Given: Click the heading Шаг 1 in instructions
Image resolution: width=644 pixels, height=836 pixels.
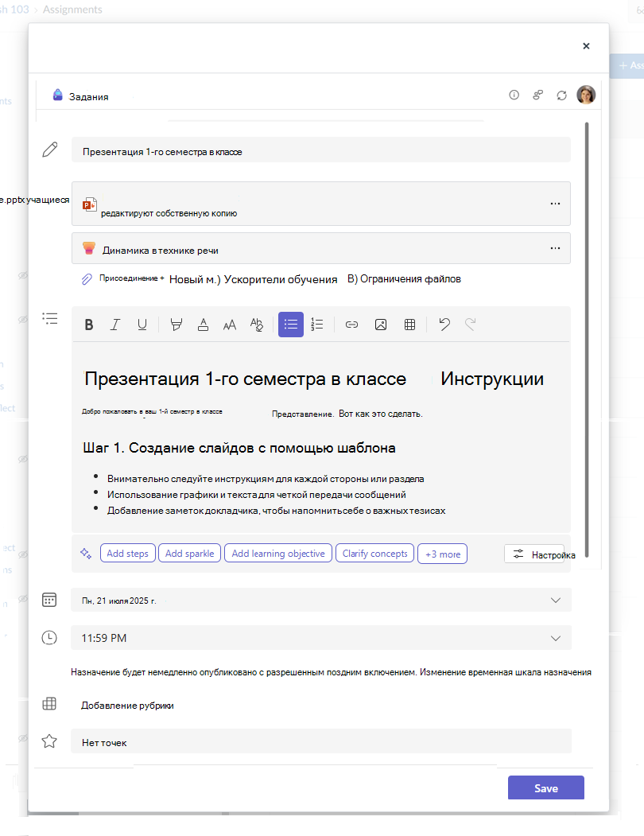Looking at the screenshot, I should coord(239,448).
